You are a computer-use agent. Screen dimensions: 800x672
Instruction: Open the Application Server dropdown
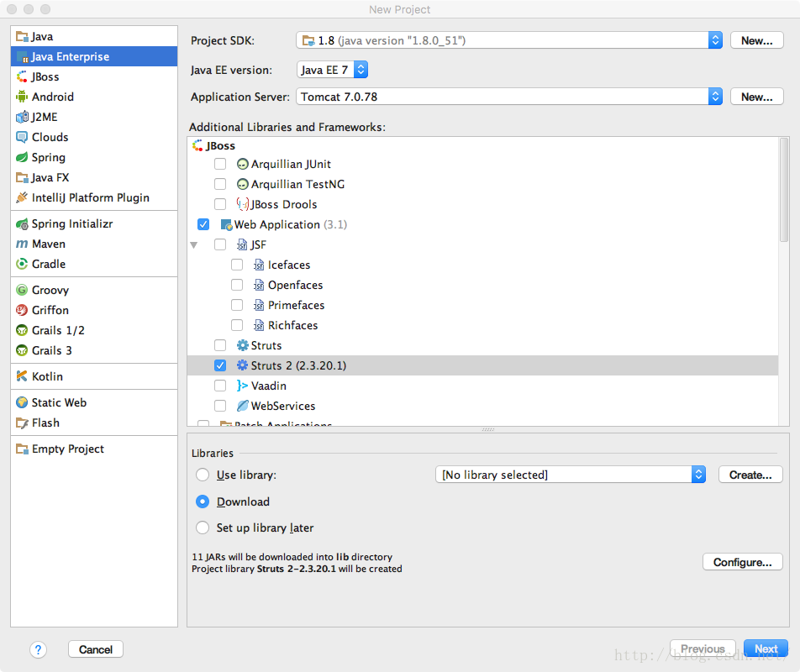509,97
